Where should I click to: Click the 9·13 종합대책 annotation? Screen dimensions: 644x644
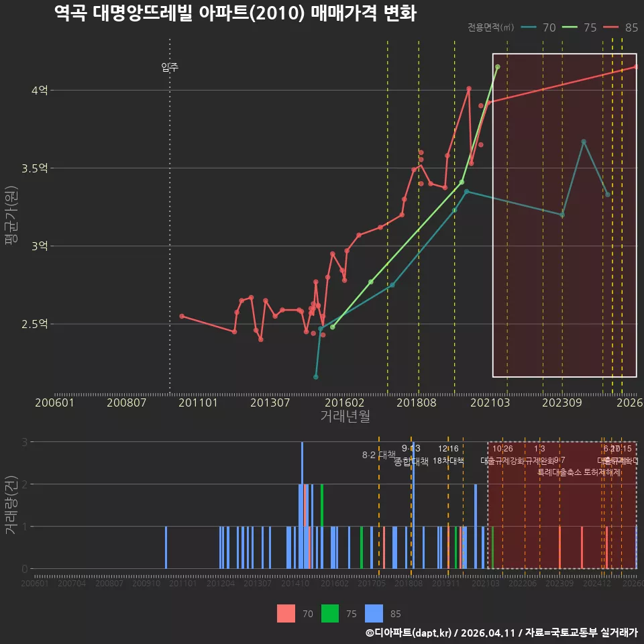tap(411, 455)
